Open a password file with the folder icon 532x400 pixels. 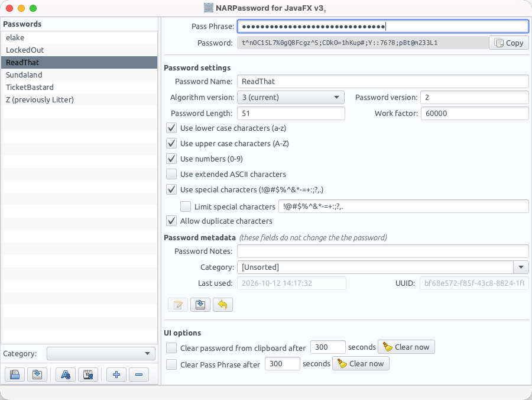click(x=15, y=375)
